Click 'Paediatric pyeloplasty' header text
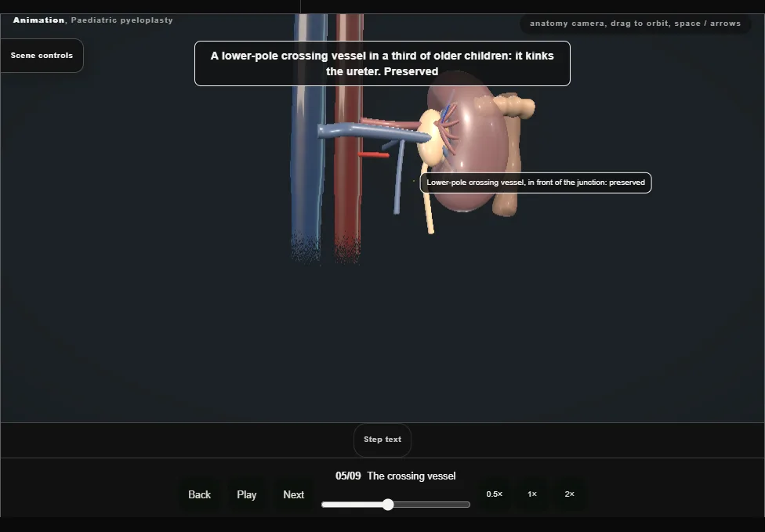 (x=122, y=20)
